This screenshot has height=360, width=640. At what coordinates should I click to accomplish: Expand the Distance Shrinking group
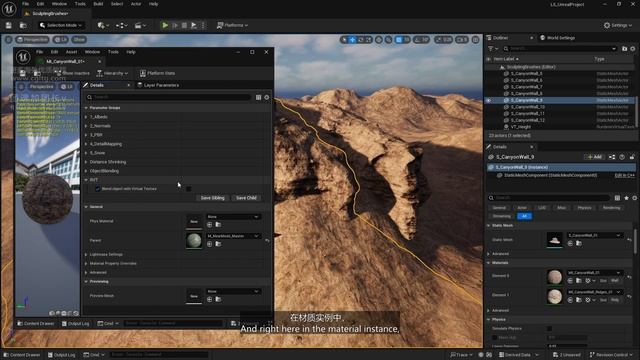click(x=86, y=162)
